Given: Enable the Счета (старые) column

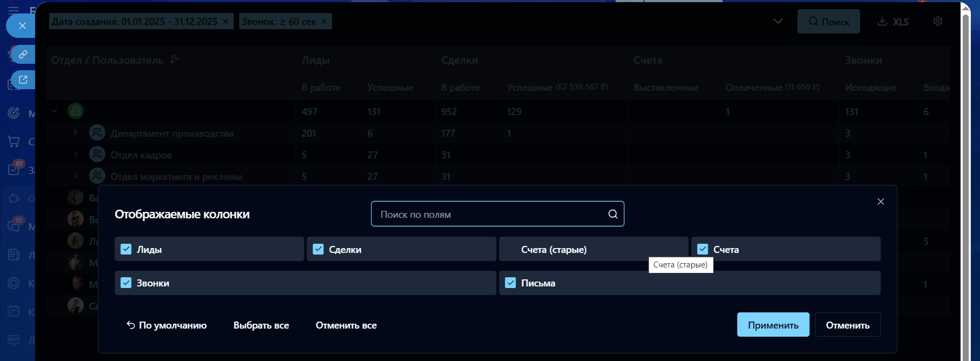Looking at the screenshot, I should [593, 249].
